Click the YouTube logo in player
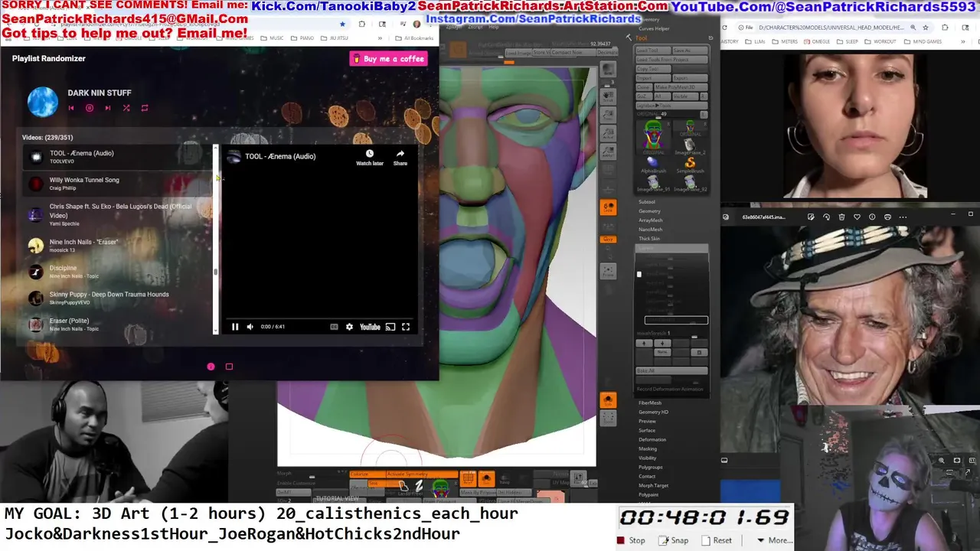 [370, 327]
